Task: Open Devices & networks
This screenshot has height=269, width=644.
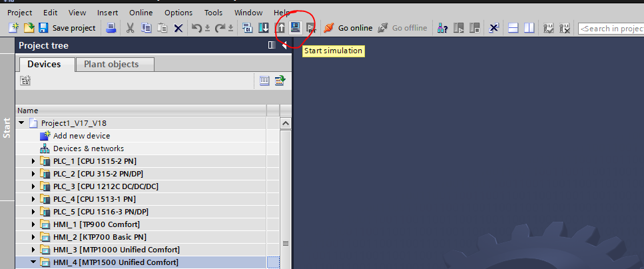Action: pyautogui.click(x=89, y=148)
